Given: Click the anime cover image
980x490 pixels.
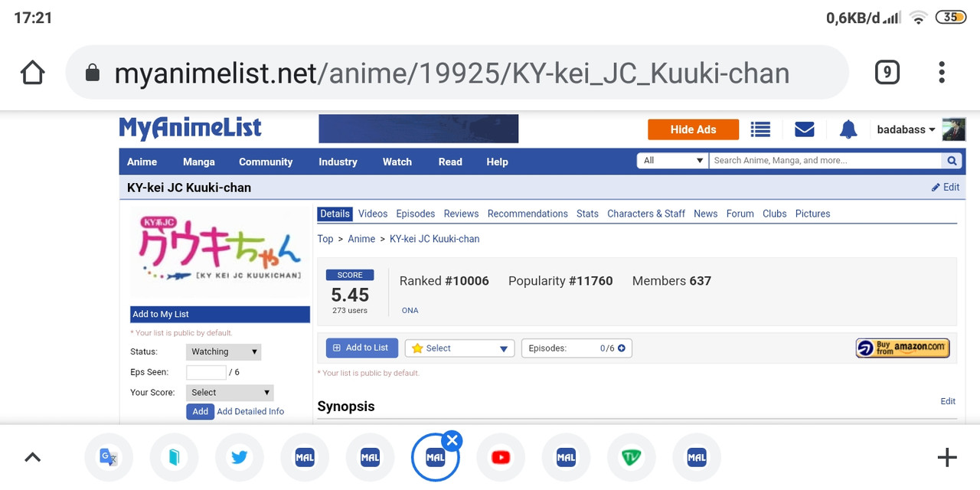Looking at the screenshot, I should [220, 252].
